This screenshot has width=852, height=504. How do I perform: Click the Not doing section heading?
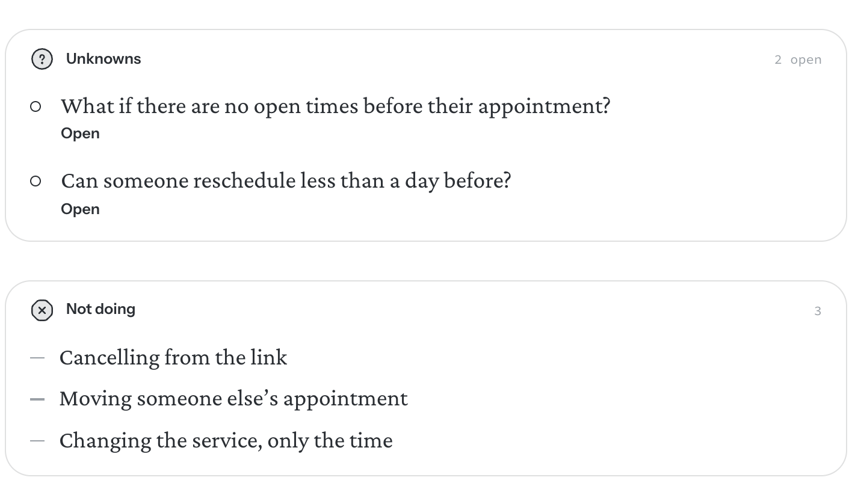pyautogui.click(x=100, y=309)
